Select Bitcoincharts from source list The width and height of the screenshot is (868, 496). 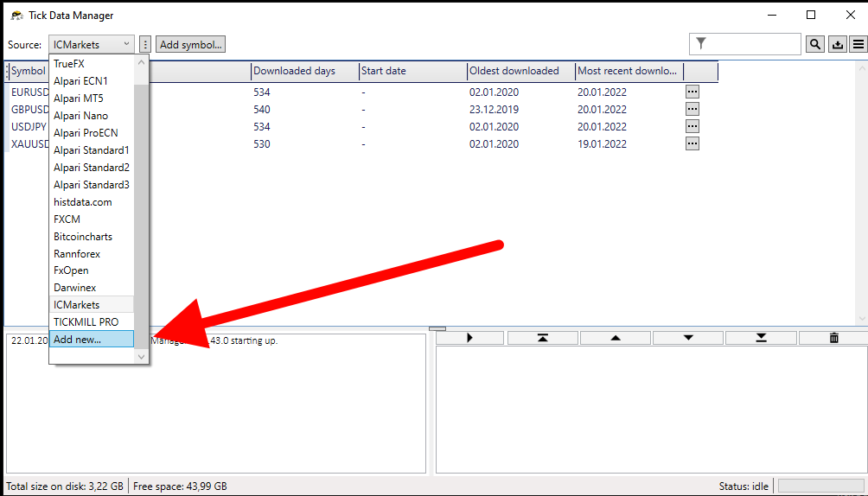click(83, 236)
